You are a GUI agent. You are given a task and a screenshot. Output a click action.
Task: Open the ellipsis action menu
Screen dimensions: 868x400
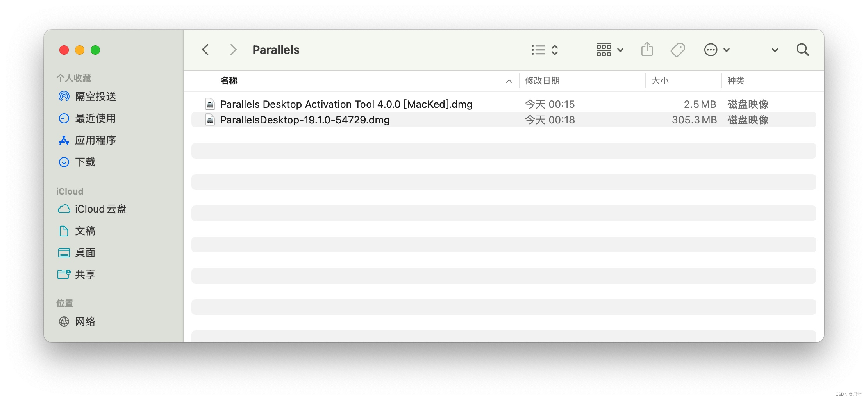click(717, 50)
